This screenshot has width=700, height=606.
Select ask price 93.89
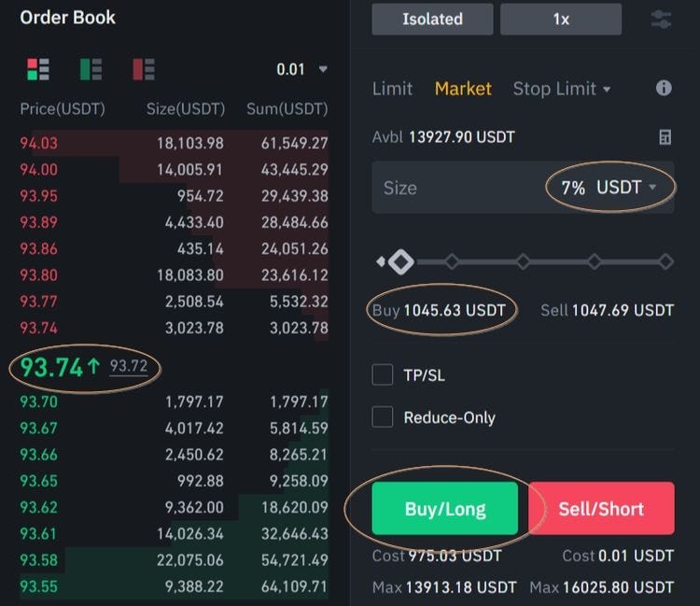coord(39,222)
